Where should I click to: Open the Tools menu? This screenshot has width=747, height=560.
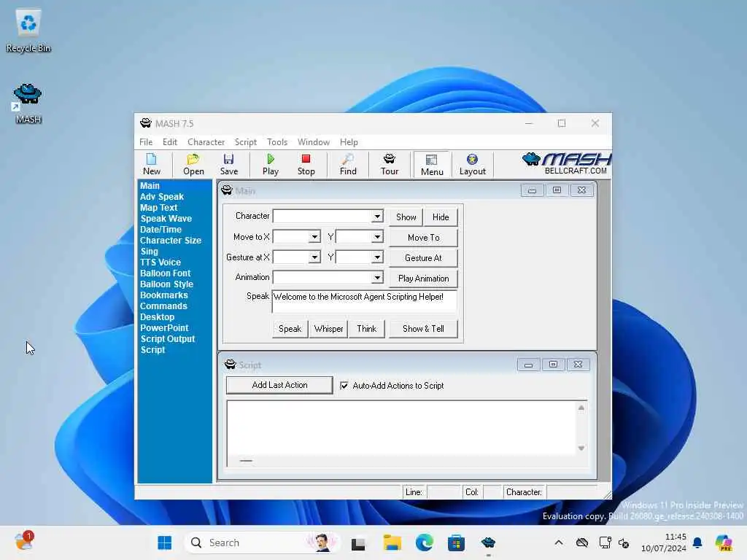(276, 142)
